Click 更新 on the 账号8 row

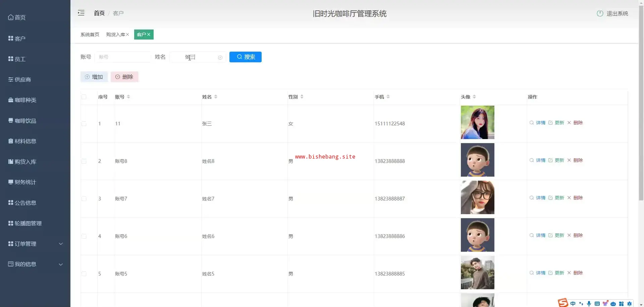(x=556, y=160)
